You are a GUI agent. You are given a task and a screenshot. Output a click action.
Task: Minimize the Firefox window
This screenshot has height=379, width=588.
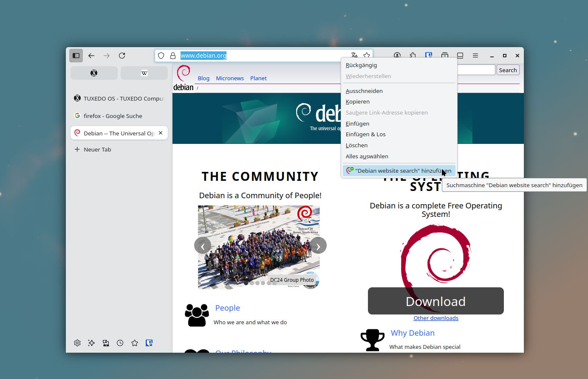point(492,56)
